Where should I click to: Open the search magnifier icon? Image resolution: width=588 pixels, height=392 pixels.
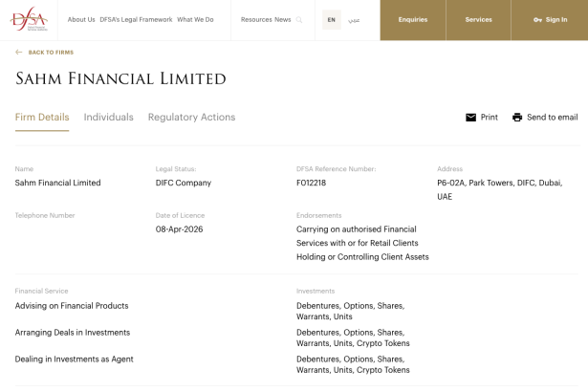[299, 20]
